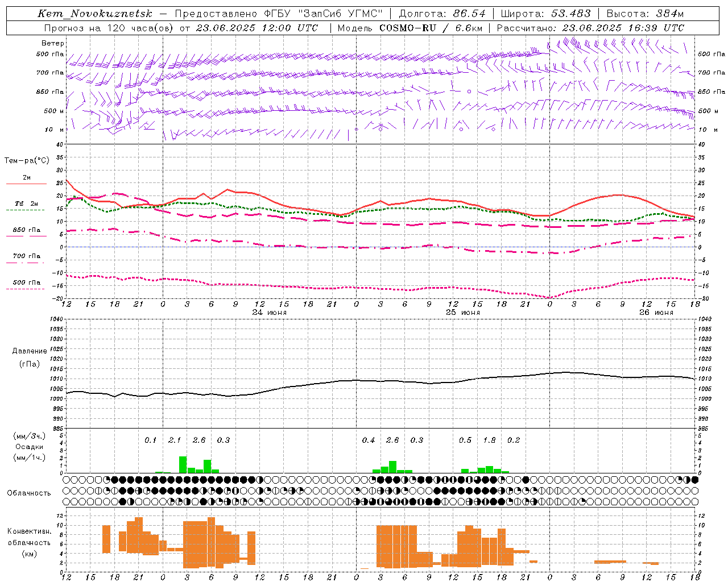Viewport: 728px width, 582px height.
Task: Click the station name Kem_Novokuznetsk in the header
Action: pyautogui.click(x=95, y=14)
